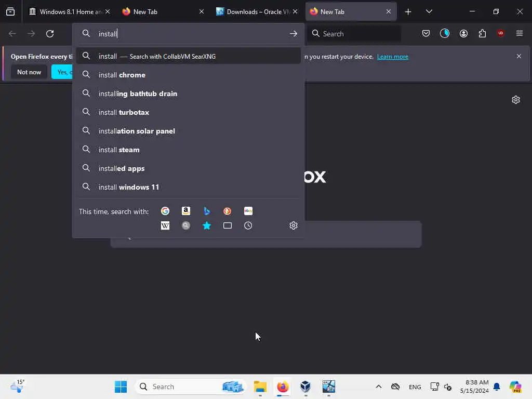Search with Wikipedia icon
Image resolution: width=532 pixels, height=399 pixels.
pyautogui.click(x=165, y=225)
